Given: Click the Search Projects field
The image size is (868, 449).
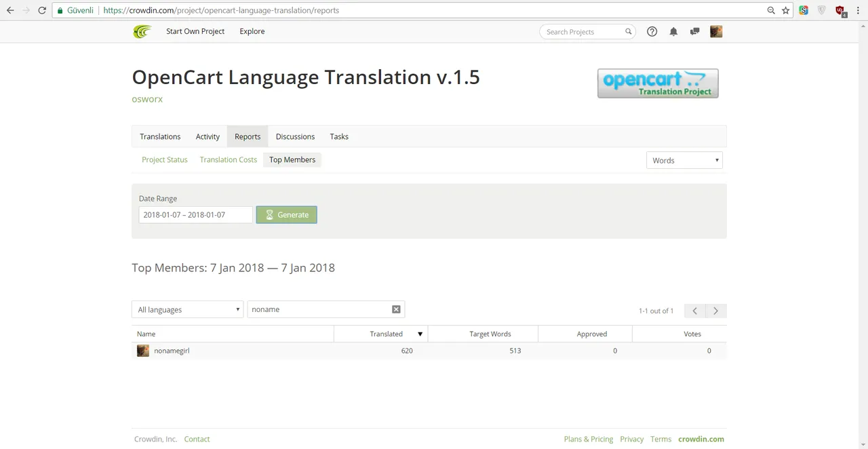Looking at the screenshot, I should point(587,31).
